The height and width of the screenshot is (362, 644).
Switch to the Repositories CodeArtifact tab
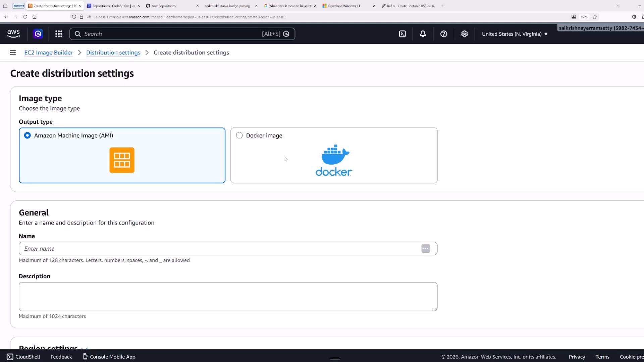pos(113,6)
